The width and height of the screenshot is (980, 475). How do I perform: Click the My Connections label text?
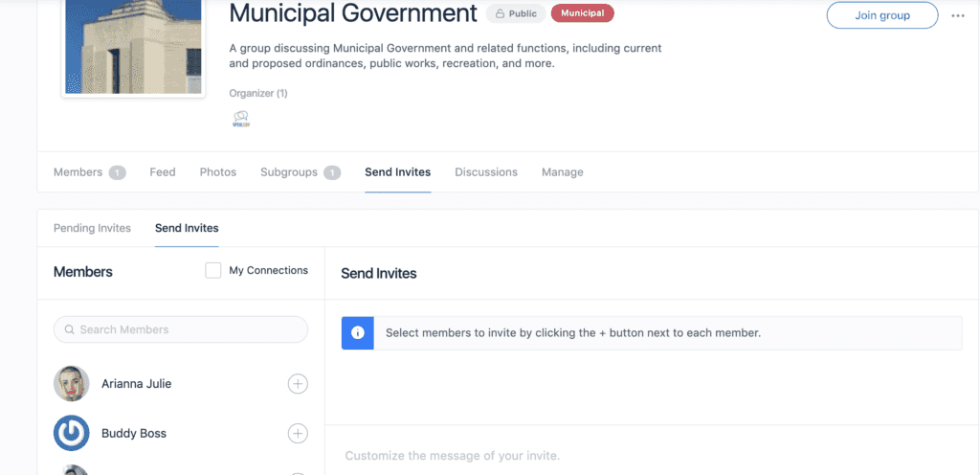[x=268, y=271]
